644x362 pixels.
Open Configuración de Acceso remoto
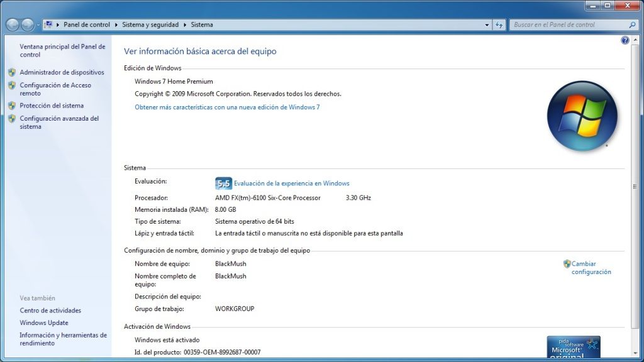tap(55, 89)
